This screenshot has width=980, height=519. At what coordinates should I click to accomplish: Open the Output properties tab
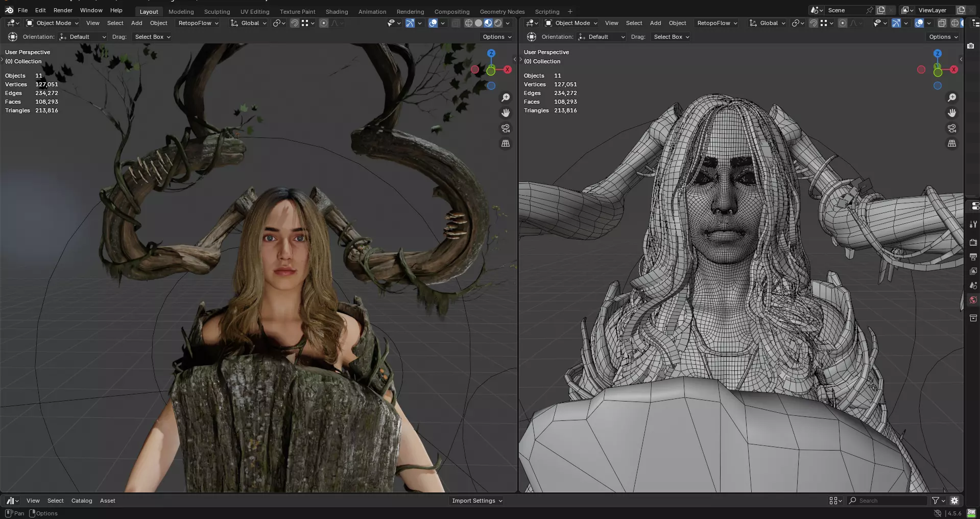[973, 256]
